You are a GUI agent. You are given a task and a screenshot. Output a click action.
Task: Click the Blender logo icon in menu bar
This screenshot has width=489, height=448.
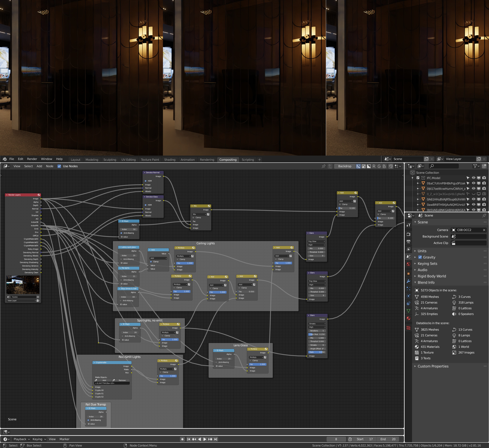pos(5,159)
